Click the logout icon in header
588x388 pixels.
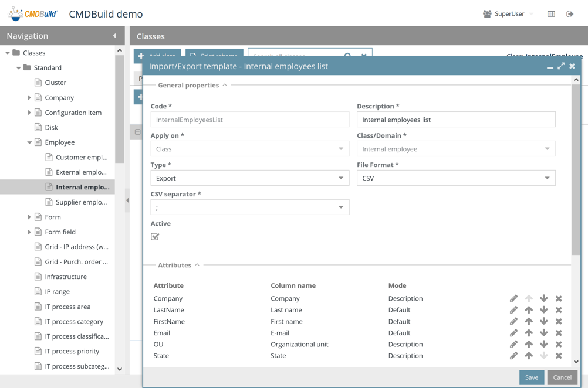tap(570, 14)
